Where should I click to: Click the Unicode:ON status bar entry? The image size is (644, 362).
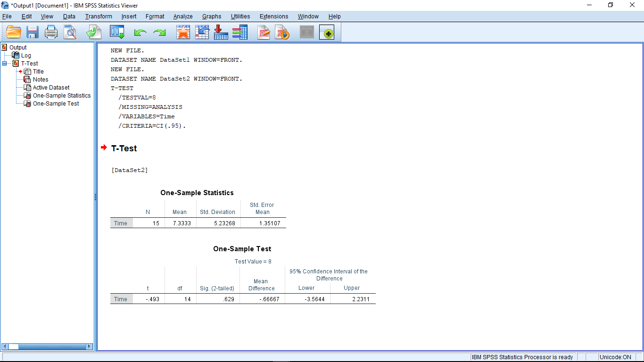tap(615, 357)
